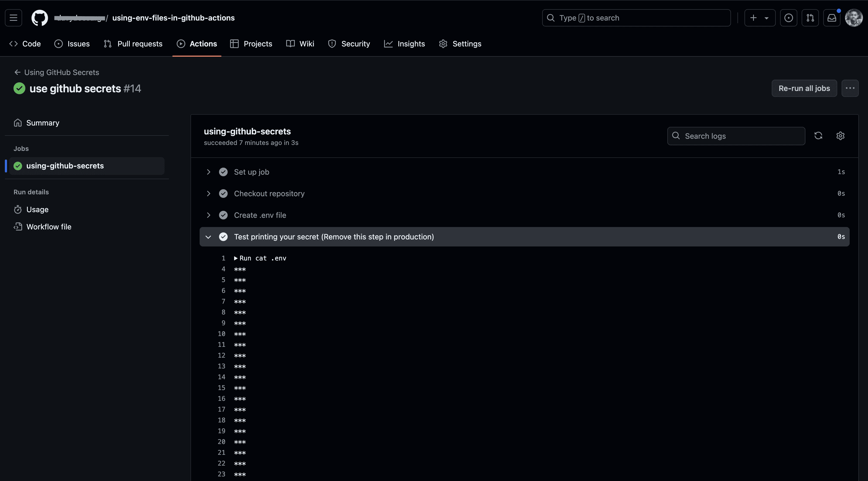This screenshot has width=868, height=481.
Task: Click the check icon of Create .env file
Action: click(x=223, y=215)
